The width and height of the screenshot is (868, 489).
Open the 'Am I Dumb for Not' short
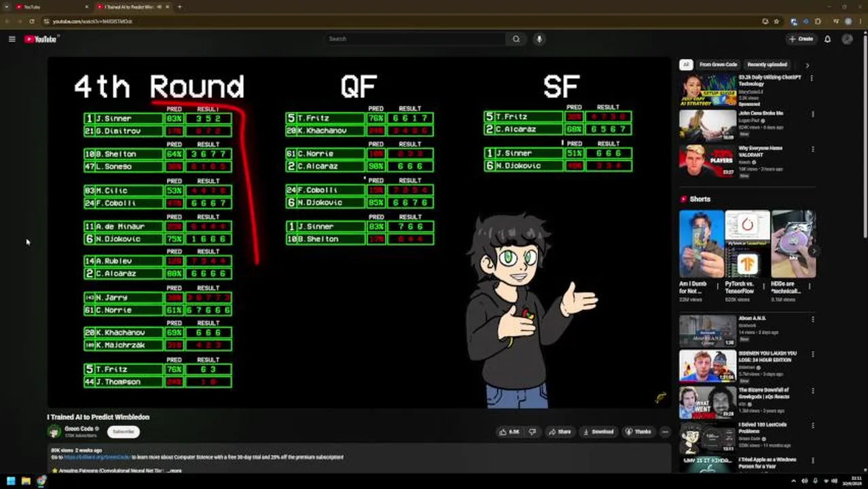pos(701,244)
